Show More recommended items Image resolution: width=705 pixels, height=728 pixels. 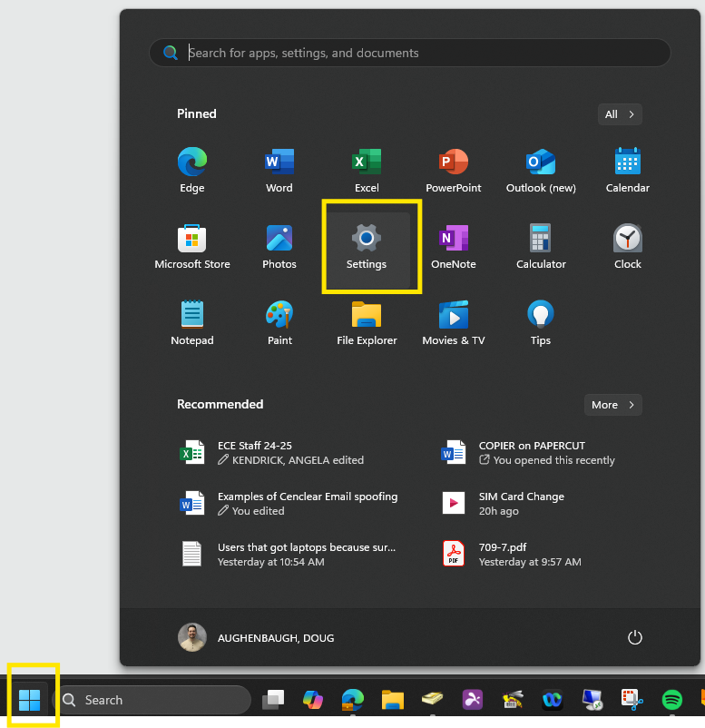point(613,405)
